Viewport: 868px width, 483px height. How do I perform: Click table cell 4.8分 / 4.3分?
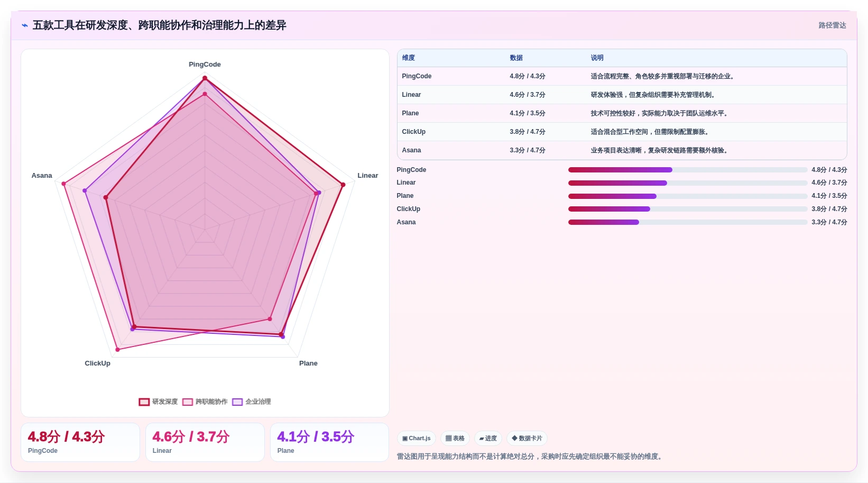pyautogui.click(x=528, y=76)
